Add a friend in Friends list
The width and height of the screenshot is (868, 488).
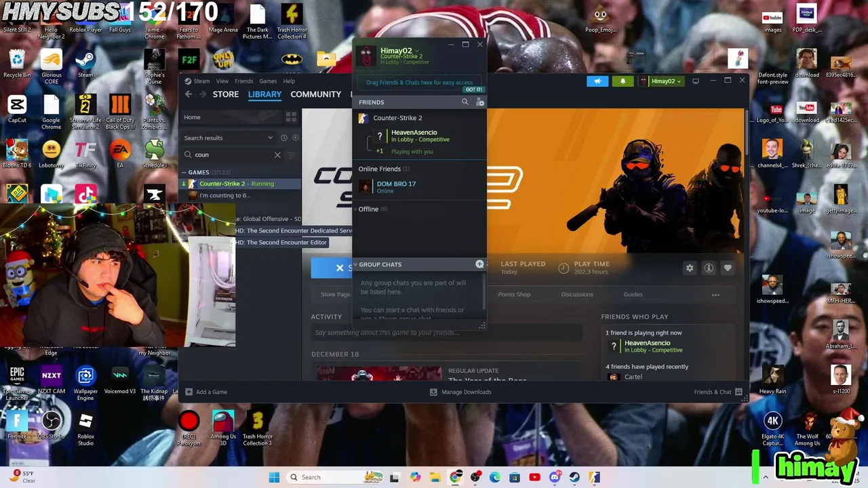point(480,102)
